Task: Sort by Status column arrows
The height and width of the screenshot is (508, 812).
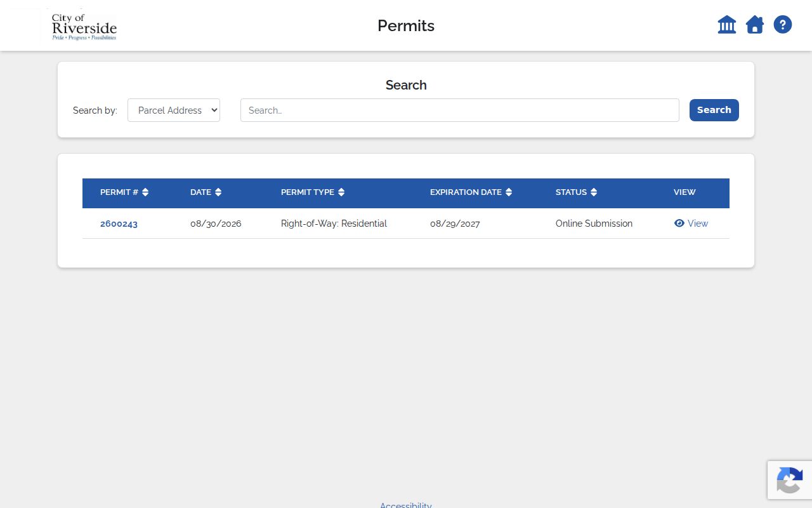Action: tap(594, 192)
